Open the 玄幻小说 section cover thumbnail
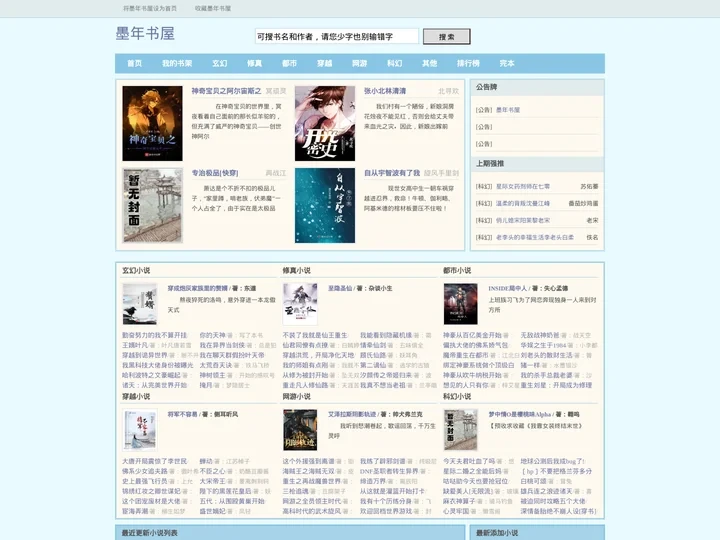Viewport: 720px width, 540px height. click(140, 304)
